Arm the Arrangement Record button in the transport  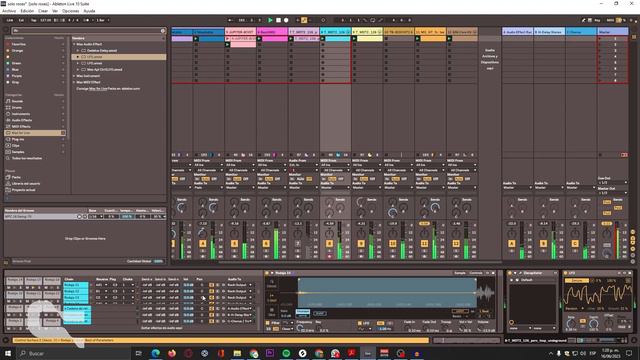[286, 20]
